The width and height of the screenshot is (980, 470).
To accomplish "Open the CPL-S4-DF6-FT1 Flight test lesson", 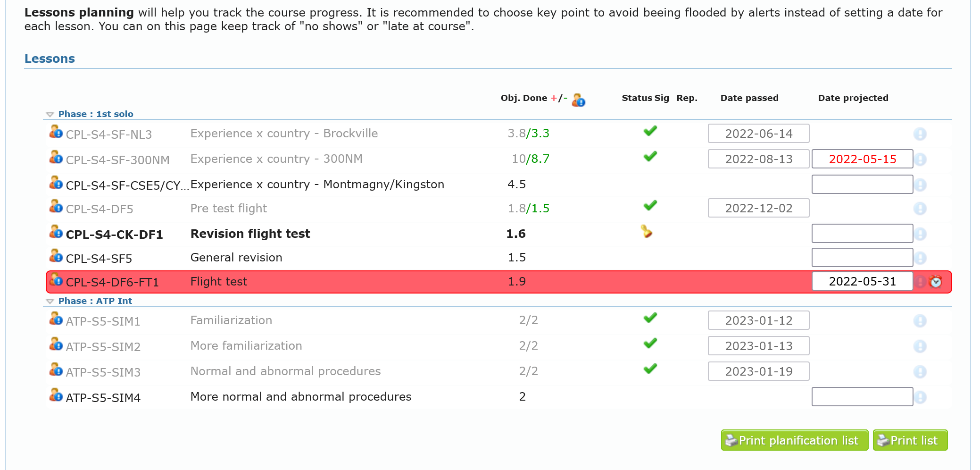I will click(112, 282).
